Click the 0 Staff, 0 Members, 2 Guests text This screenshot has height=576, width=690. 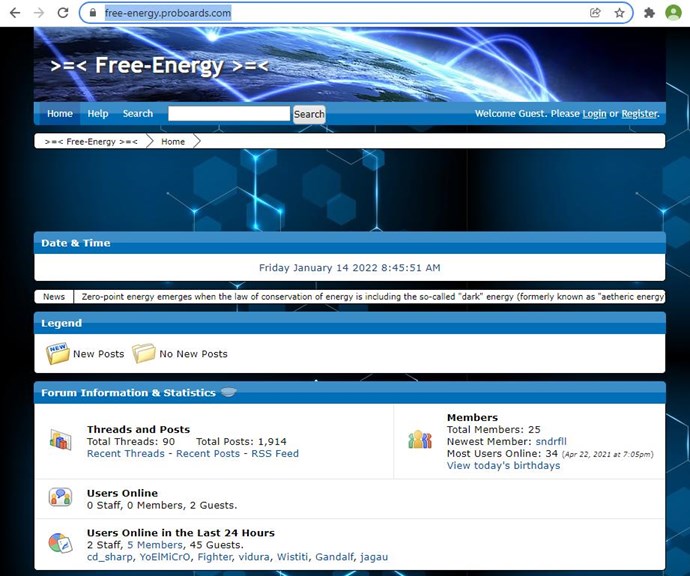[161, 505]
